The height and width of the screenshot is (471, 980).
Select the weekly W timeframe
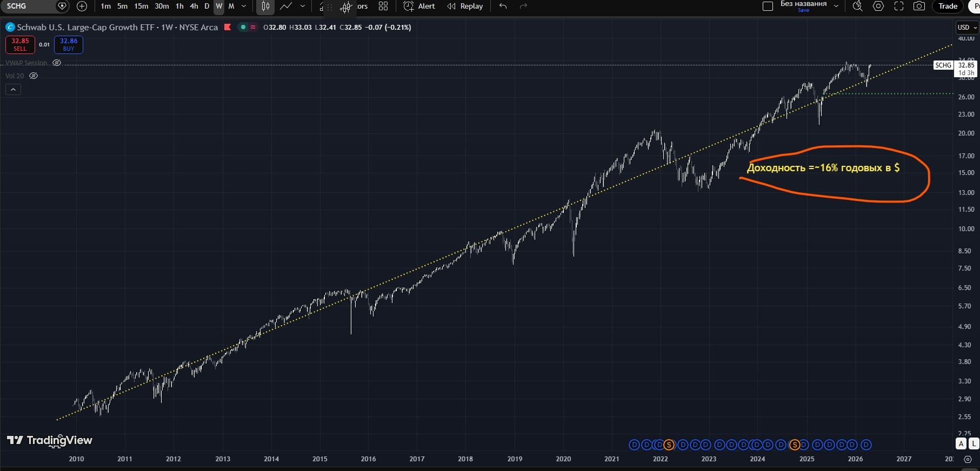click(x=219, y=6)
